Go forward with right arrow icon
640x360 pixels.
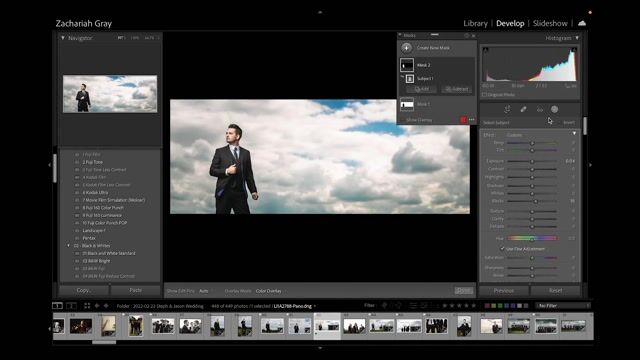[x=106, y=305]
